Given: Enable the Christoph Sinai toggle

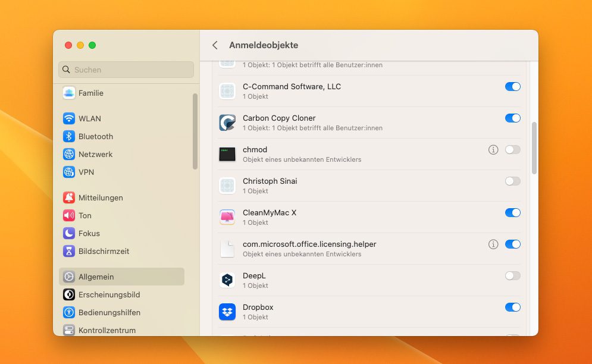Looking at the screenshot, I should tap(513, 181).
